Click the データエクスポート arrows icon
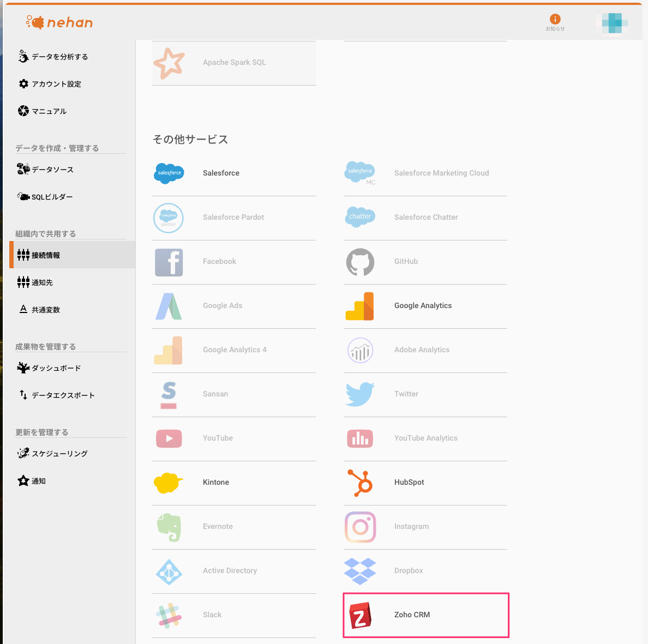Screen dimensions: 648x644 tap(23, 395)
